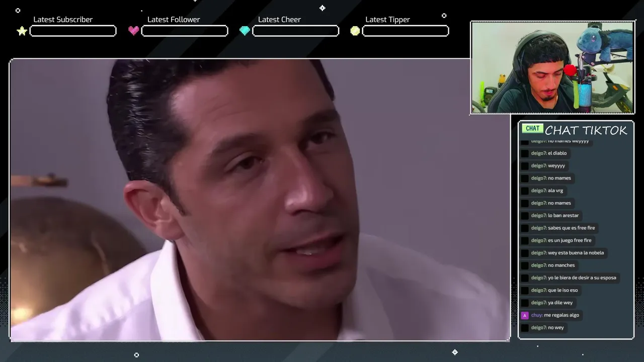The image size is (644, 362).
Task: Click chat message 'no manches'
Action: click(x=561, y=265)
